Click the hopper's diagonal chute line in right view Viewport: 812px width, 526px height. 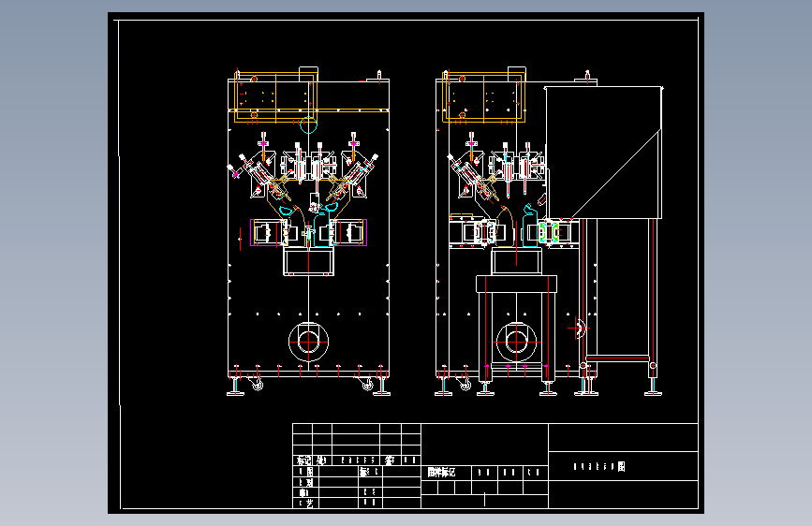615,173
